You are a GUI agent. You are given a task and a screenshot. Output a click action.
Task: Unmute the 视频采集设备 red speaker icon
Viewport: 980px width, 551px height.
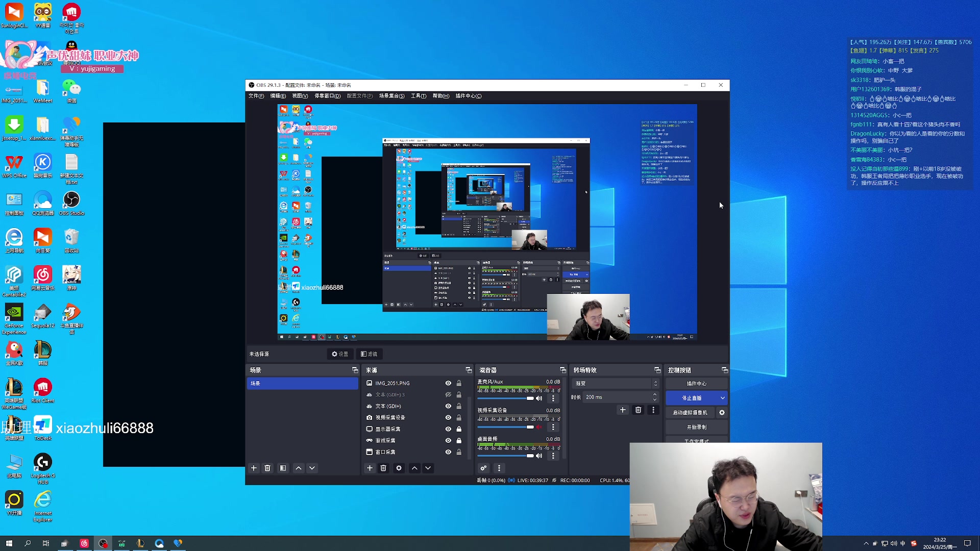pos(539,427)
